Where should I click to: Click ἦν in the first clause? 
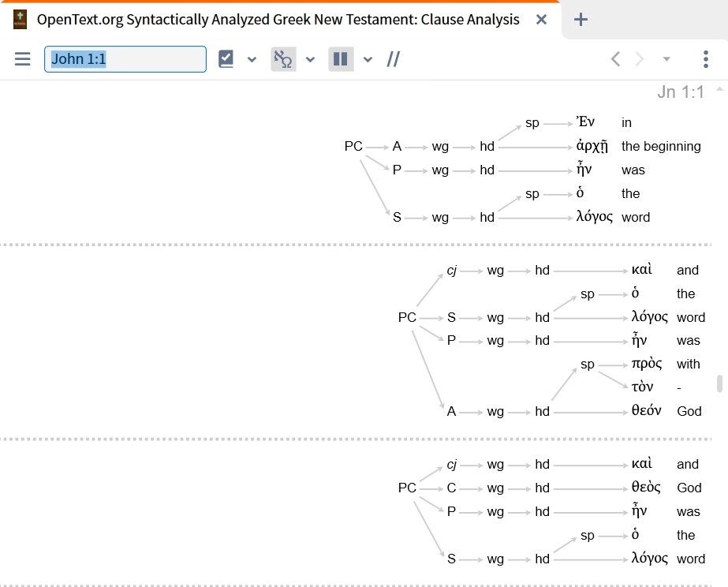click(x=584, y=169)
